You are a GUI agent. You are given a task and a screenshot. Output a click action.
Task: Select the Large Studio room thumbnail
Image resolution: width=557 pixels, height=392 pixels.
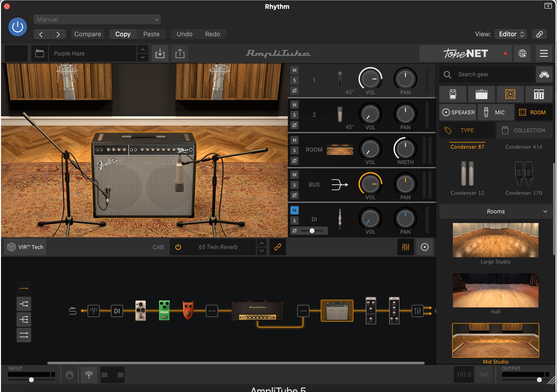tap(496, 240)
